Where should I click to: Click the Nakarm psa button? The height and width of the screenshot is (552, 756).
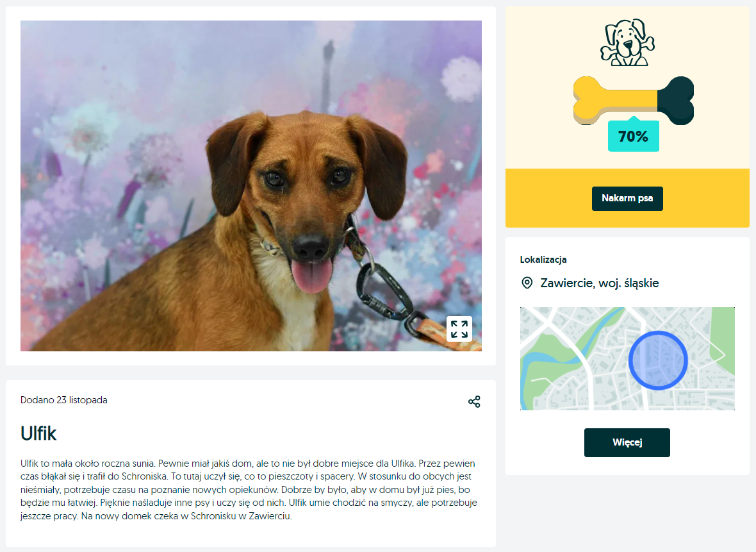627,198
